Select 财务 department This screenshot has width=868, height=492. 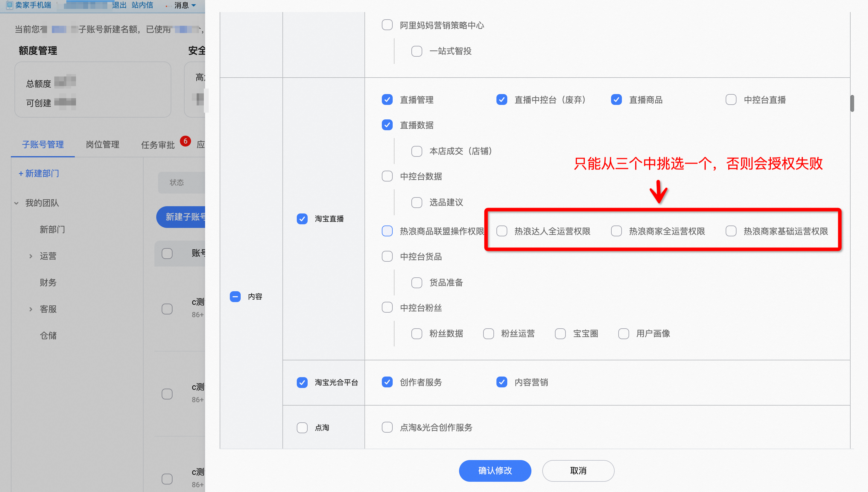[x=48, y=282]
